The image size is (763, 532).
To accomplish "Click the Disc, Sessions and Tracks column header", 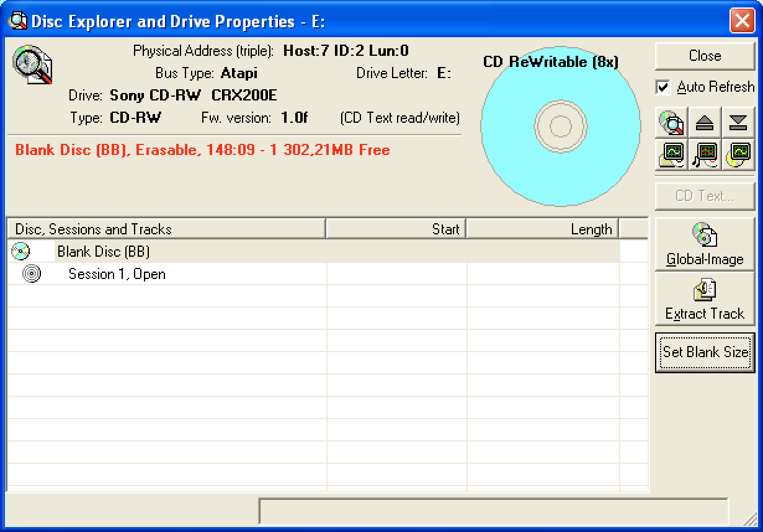I will point(166,229).
